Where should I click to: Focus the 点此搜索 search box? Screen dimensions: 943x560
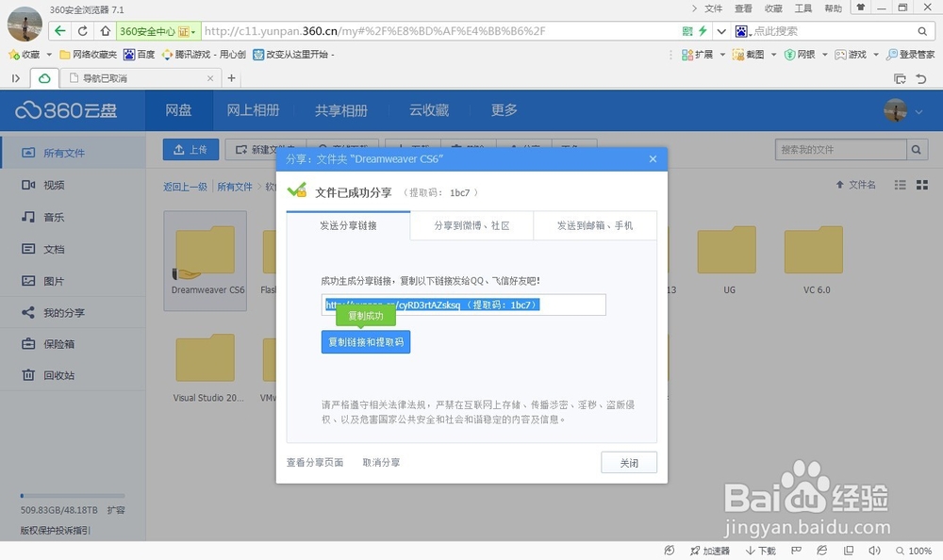[833, 31]
